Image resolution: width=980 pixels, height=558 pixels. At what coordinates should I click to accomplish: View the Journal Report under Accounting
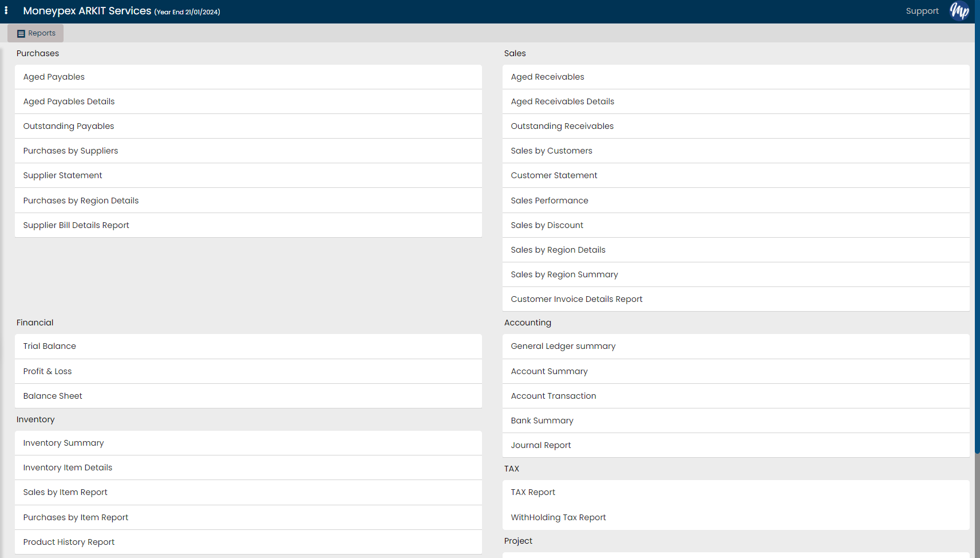(x=540, y=445)
